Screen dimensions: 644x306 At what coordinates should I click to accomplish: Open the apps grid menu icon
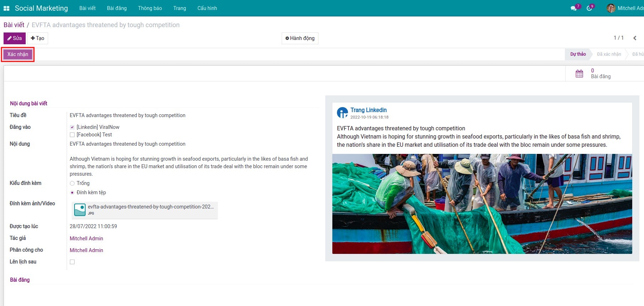tap(6, 8)
